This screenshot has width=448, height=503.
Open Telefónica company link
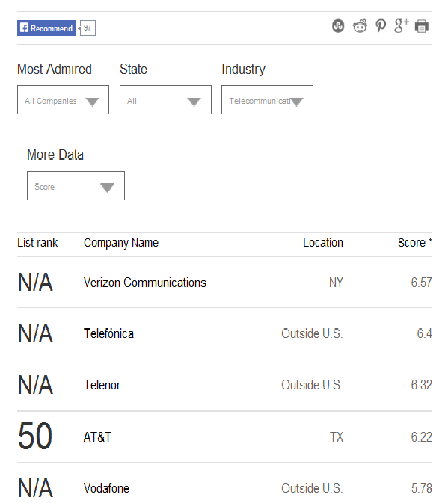(108, 333)
